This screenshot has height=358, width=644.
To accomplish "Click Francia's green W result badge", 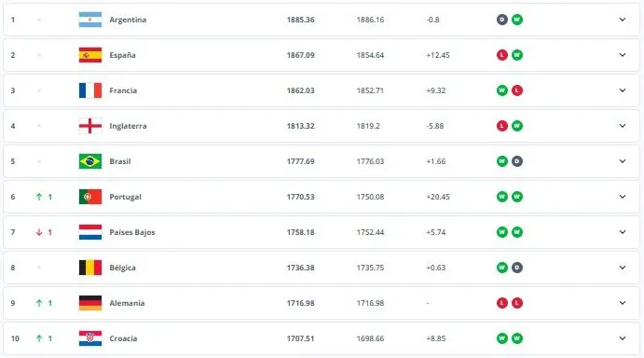I will 502,90.
